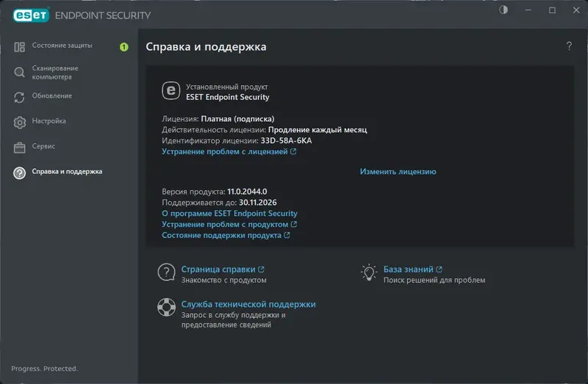This screenshot has height=384, width=588.
Task: Click the Computer Scan magnifier icon
Action: click(20, 72)
